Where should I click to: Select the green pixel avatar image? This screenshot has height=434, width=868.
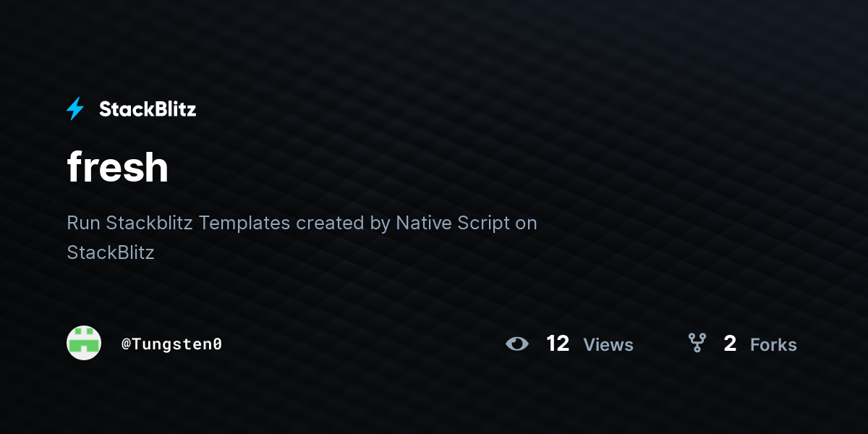tap(84, 343)
